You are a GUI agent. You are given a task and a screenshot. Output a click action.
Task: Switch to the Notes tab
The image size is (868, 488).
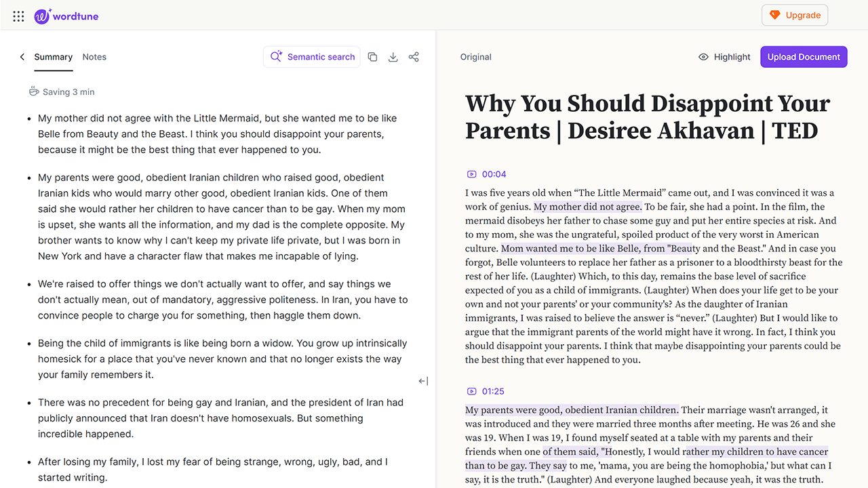[94, 57]
